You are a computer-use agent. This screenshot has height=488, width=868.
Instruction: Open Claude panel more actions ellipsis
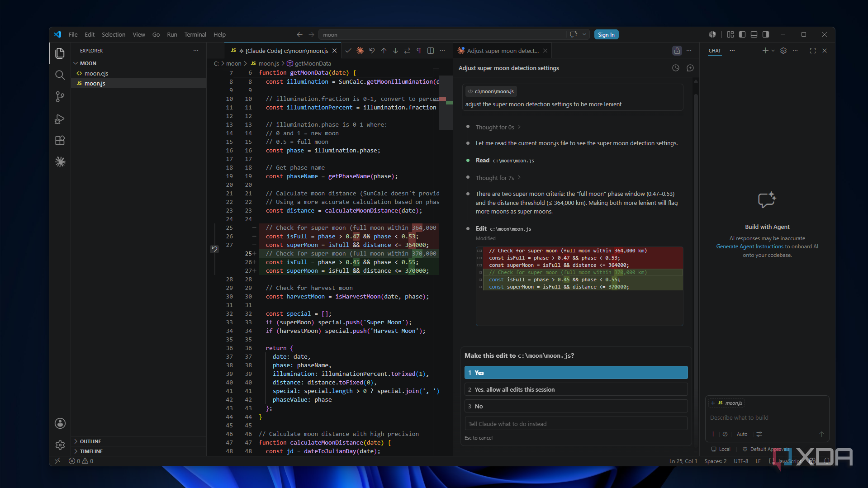click(x=689, y=51)
